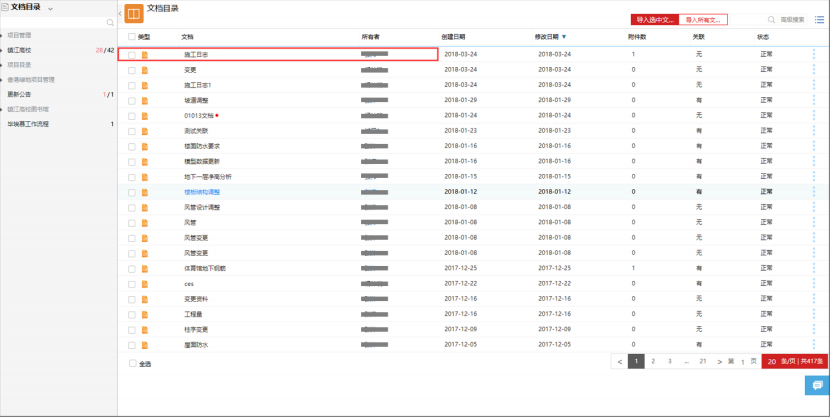Click the file icon of 变更 row
The image size is (831, 419).
point(145,70)
